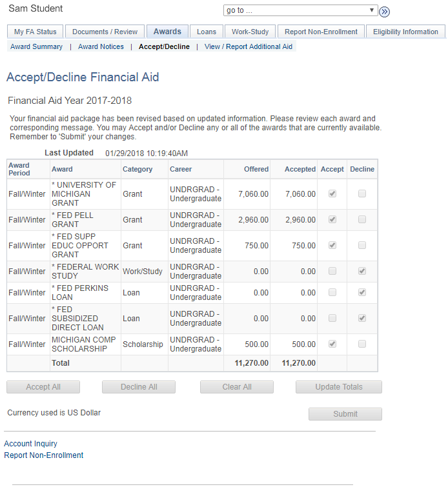Viewport: 448px width, 487px height.
Task: Click the Offered column header
Action: [x=256, y=169]
